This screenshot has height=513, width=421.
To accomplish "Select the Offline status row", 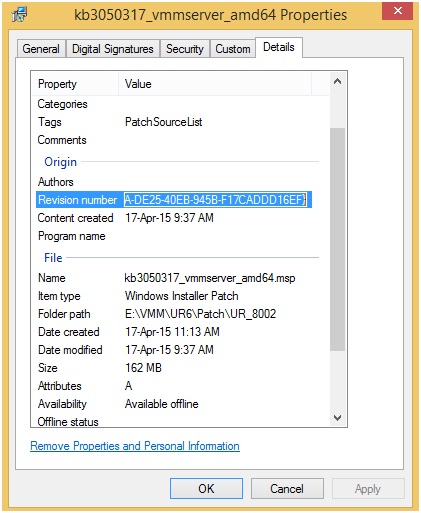I will click(x=174, y=421).
